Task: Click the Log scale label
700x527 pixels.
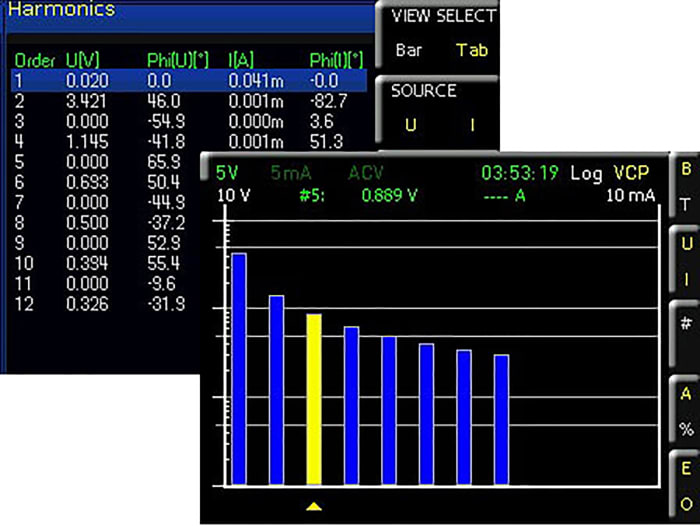Action: coord(587,173)
